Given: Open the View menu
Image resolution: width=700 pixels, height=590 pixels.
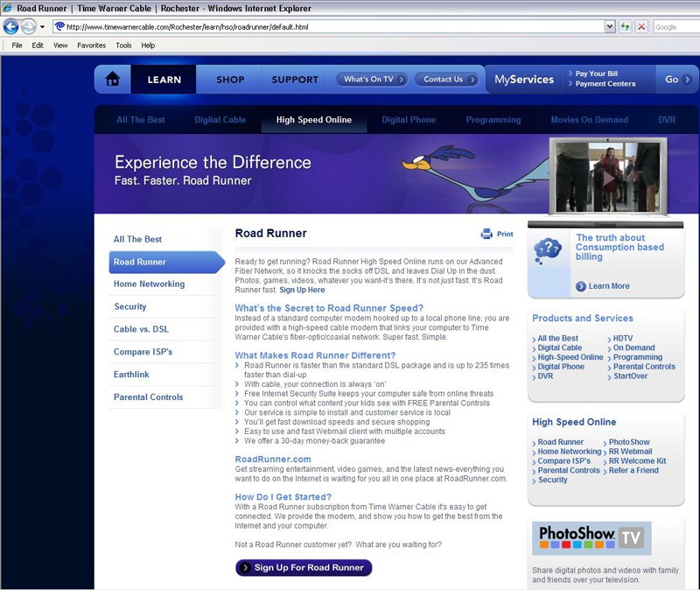Looking at the screenshot, I should click(x=60, y=46).
